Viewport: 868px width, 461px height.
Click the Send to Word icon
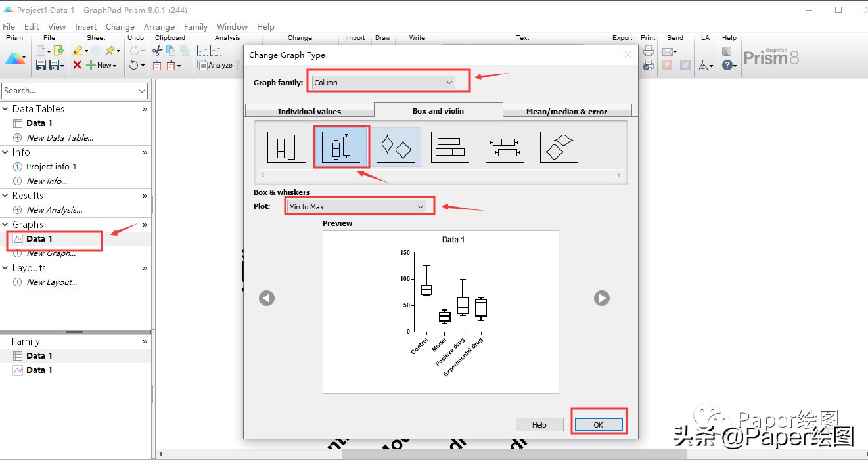pyautogui.click(x=685, y=65)
